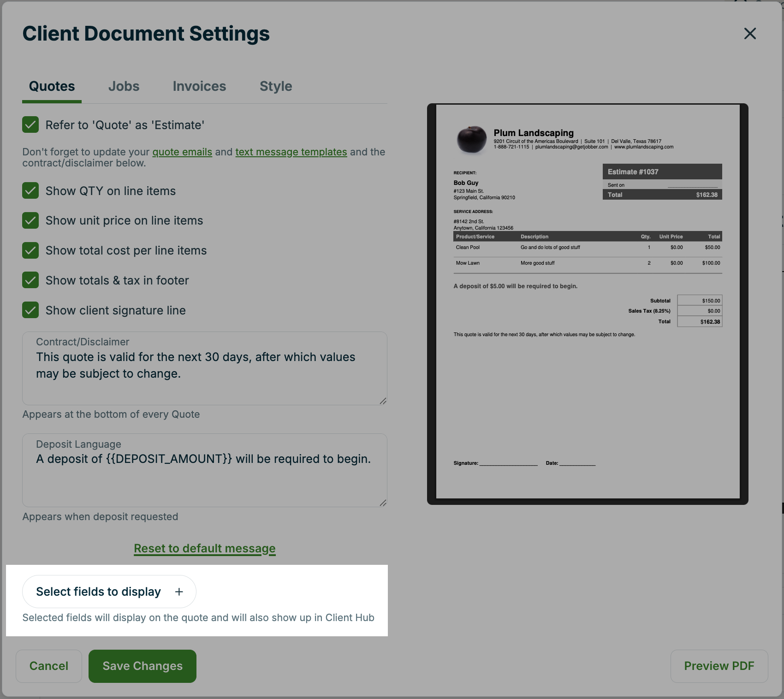784x699 pixels.
Task: Click Reset to default message
Action: click(x=204, y=548)
